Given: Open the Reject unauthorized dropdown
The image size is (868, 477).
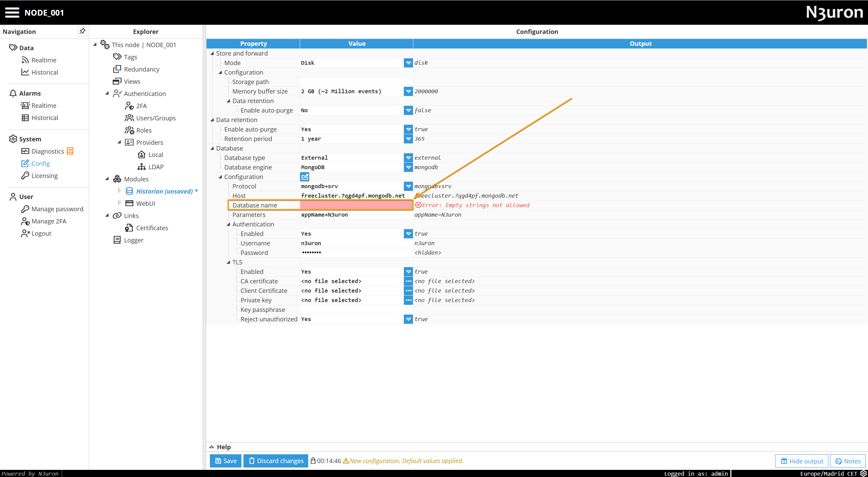Looking at the screenshot, I should click(x=408, y=319).
